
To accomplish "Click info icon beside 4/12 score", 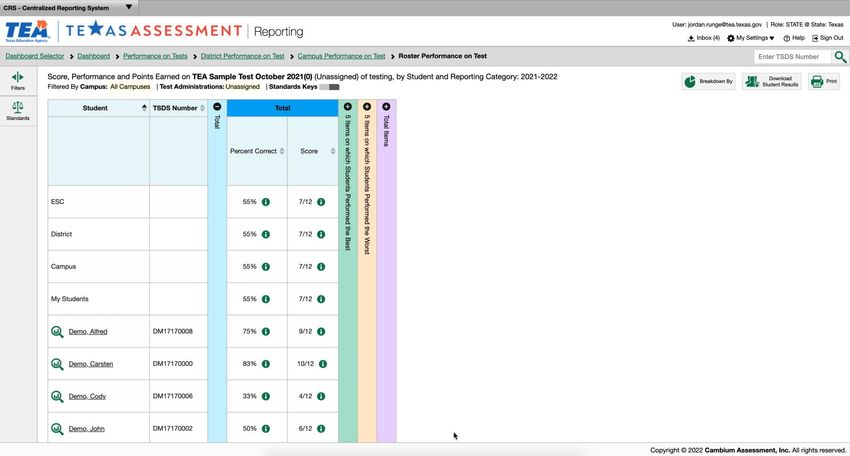I will 321,396.
